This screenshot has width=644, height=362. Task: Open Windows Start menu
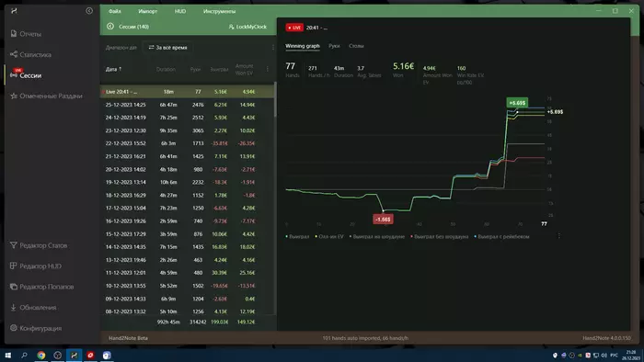[x=7, y=355]
